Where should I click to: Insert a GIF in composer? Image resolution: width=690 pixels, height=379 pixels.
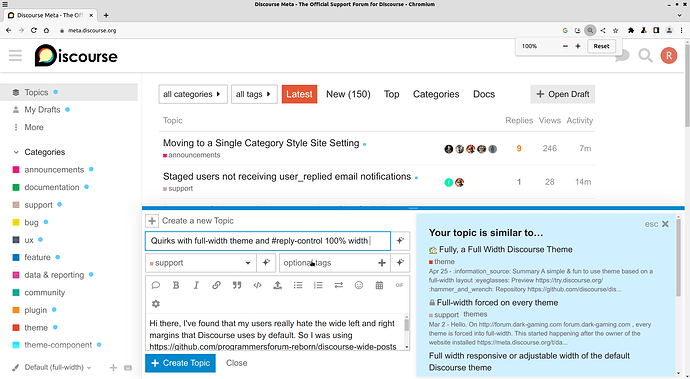[x=399, y=285]
